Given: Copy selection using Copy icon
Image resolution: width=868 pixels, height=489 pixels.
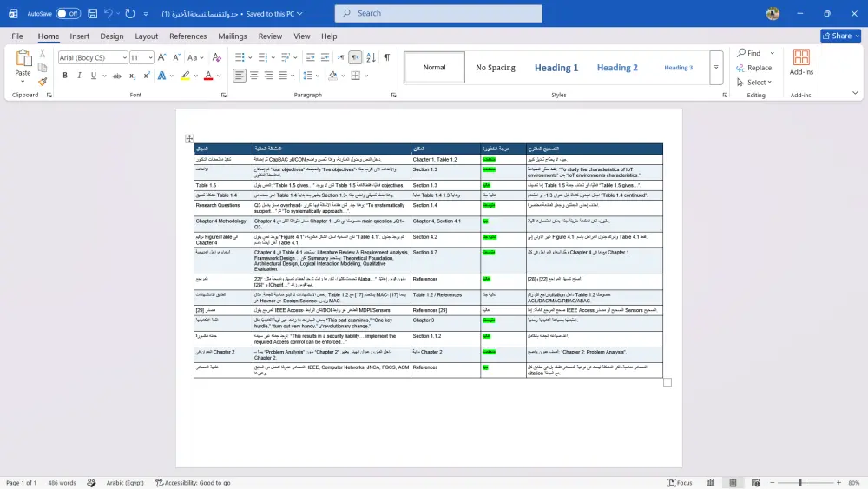Looking at the screenshot, I should point(43,68).
